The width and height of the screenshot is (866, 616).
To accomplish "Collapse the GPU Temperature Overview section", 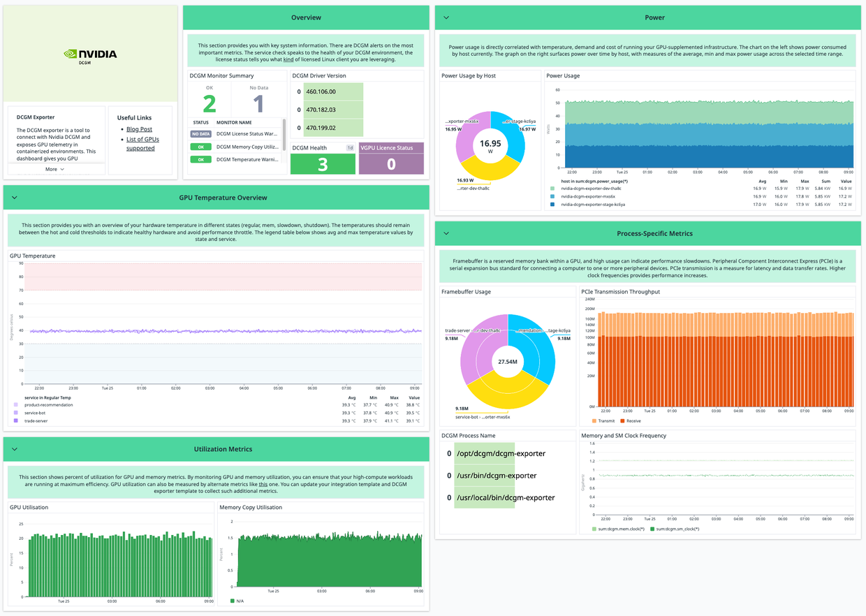I will (x=15, y=198).
